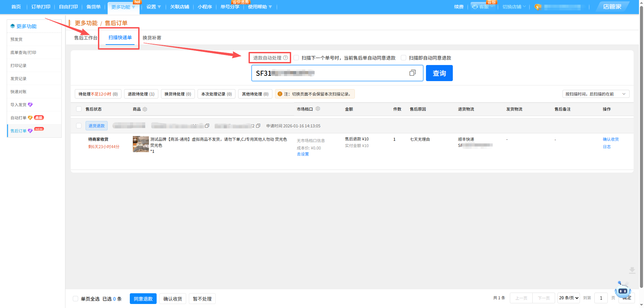Switch to the 换货补寄 tab
The width and height of the screenshot is (644, 308).
(152, 38)
